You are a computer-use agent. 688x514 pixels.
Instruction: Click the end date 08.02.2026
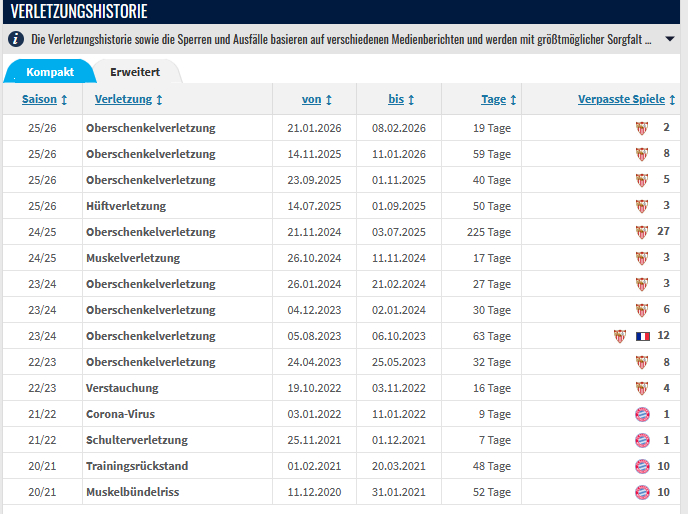pyautogui.click(x=399, y=128)
